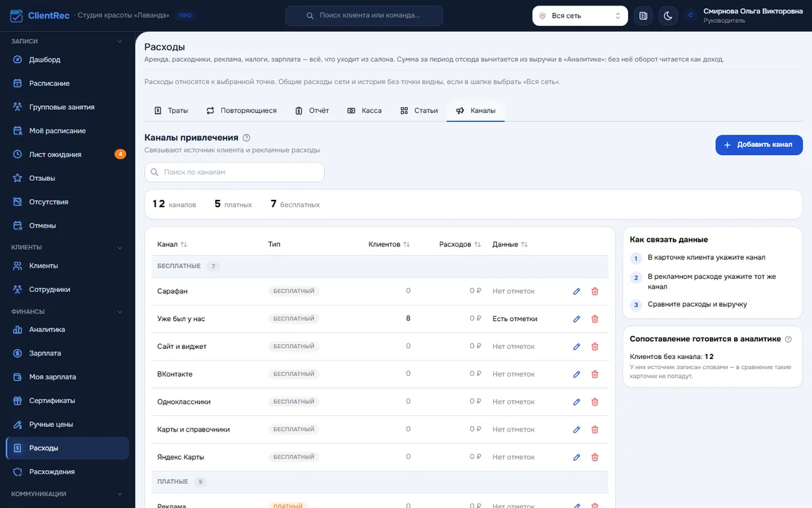
Task: Open the Вся сеть location dropdown
Action: 580,16
